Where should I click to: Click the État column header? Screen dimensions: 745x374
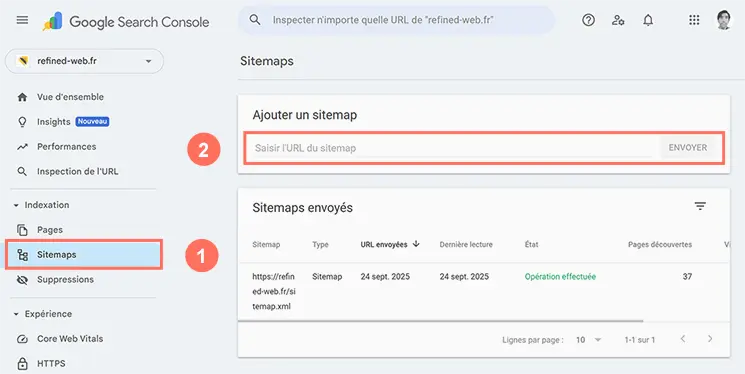tap(531, 244)
